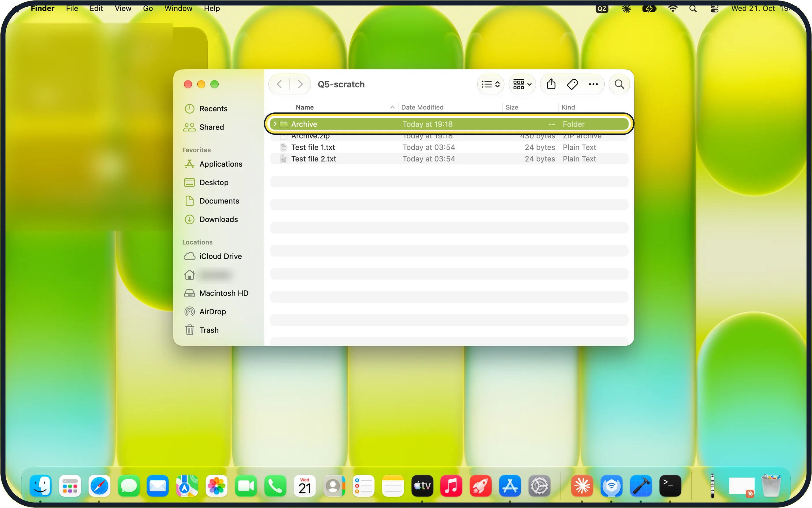Open Photos from the Dock
This screenshot has height=508, width=812.
(x=216, y=486)
